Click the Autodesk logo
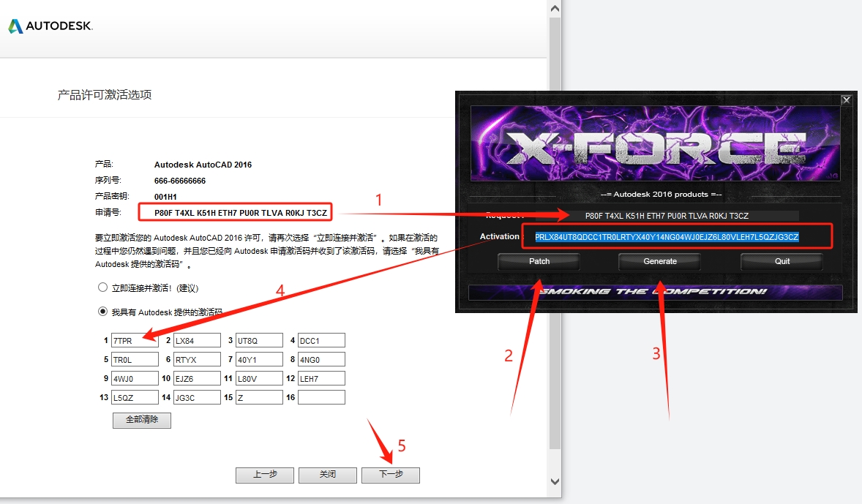862x504 pixels. (50, 26)
